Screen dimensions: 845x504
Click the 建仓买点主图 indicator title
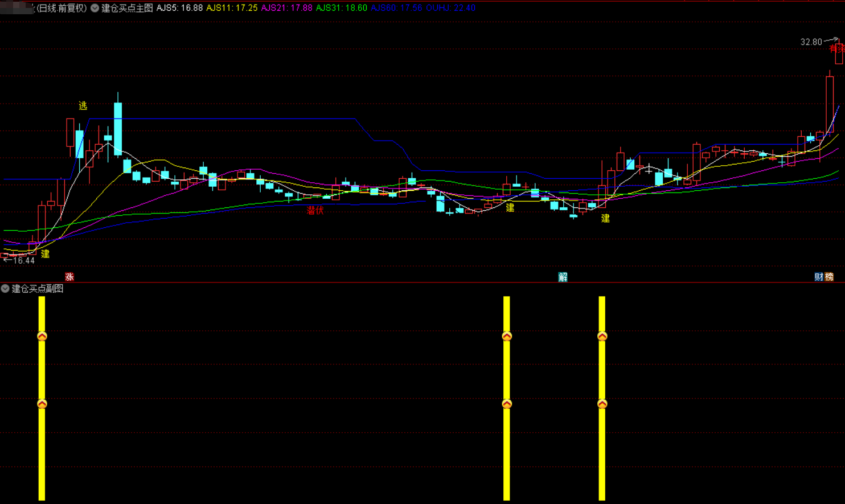pyautogui.click(x=128, y=8)
